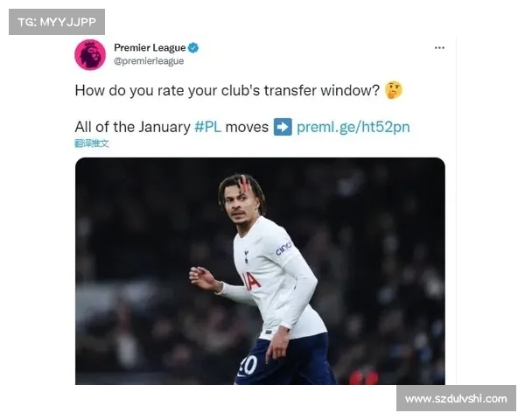
Task: Click the club crest on the white shirt
Action: click(247, 256)
